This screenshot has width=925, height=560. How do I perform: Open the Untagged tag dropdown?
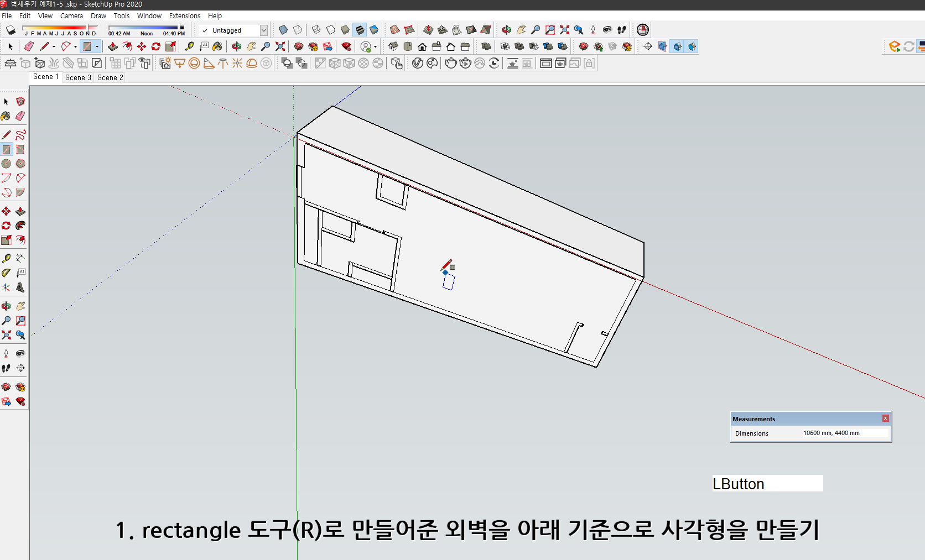coord(264,30)
